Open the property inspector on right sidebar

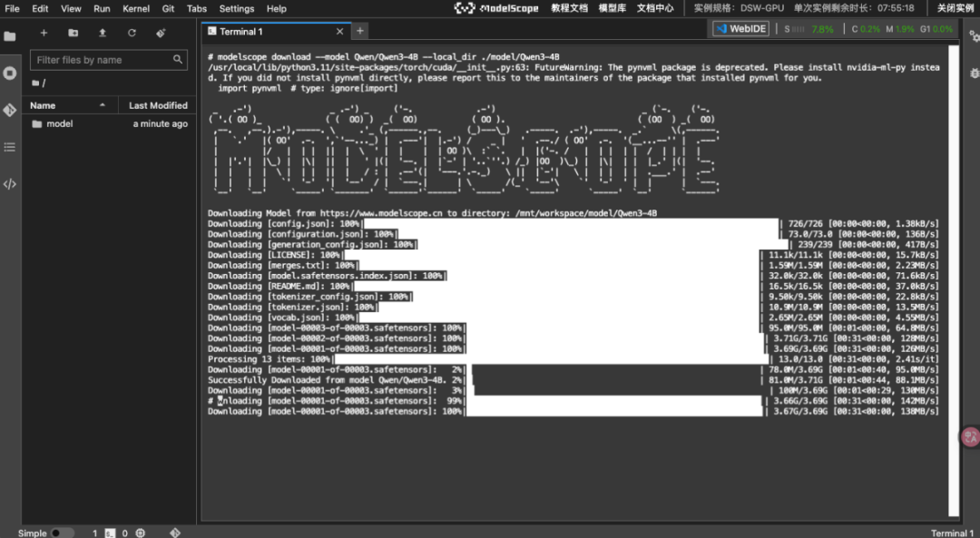tap(974, 36)
